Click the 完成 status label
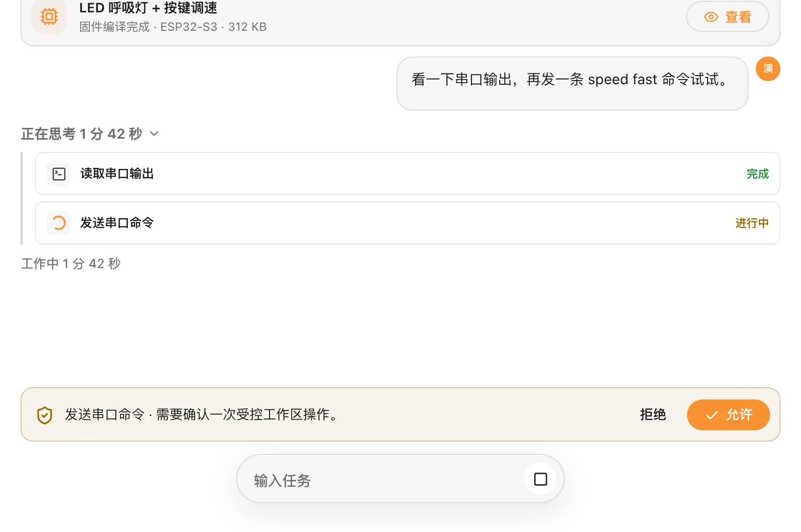 click(x=757, y=174)
